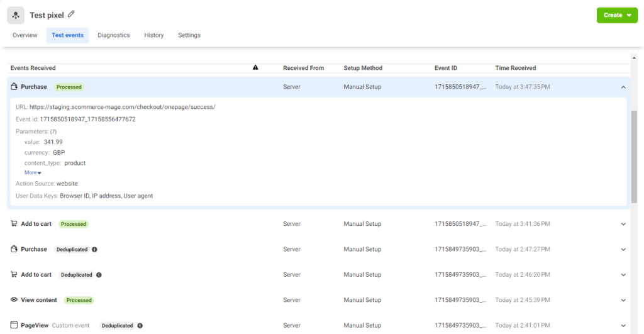The height and width of the screenshot is (334, 644).
Task: Expand the Add to cart 2:46:20 PM row
Action: pos(623,275)
